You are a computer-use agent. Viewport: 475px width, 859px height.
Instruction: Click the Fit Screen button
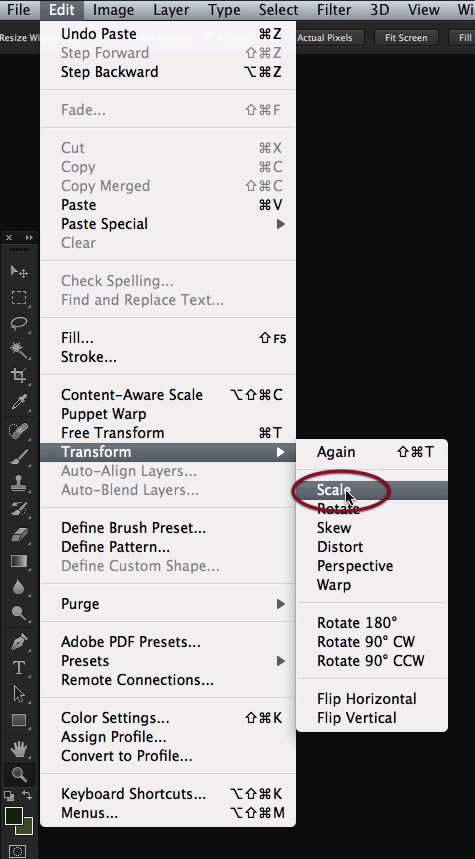pyautogui.click(x=406, y=38)
